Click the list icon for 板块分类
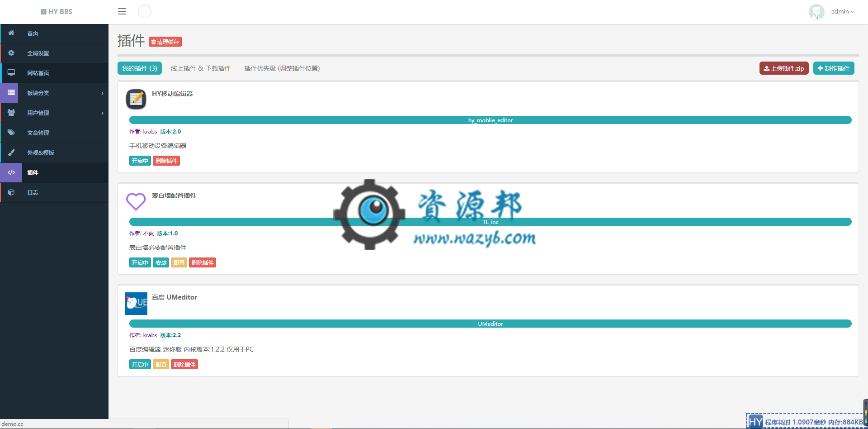This screenshot has width=868, height=429. point(11,93)
